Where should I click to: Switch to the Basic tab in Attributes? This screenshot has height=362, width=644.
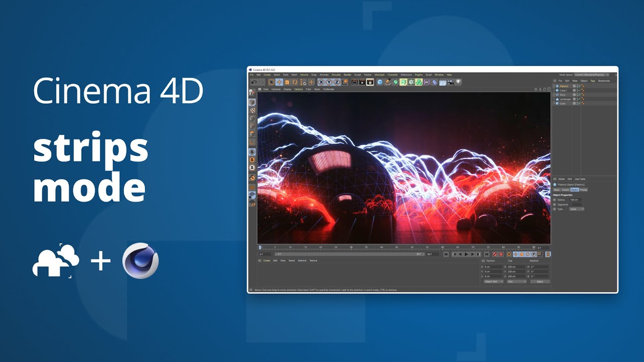(x=556, y=190)
